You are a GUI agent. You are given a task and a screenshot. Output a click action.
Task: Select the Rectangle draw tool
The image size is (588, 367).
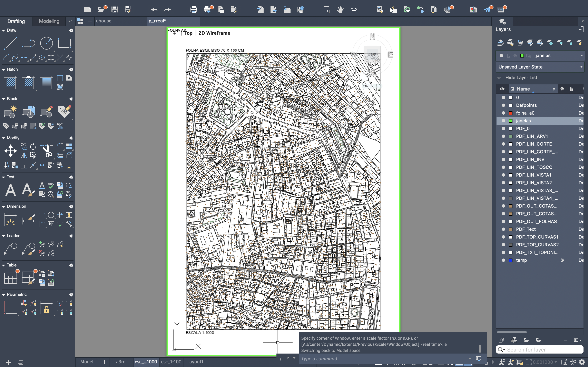[x=64, y=43]
